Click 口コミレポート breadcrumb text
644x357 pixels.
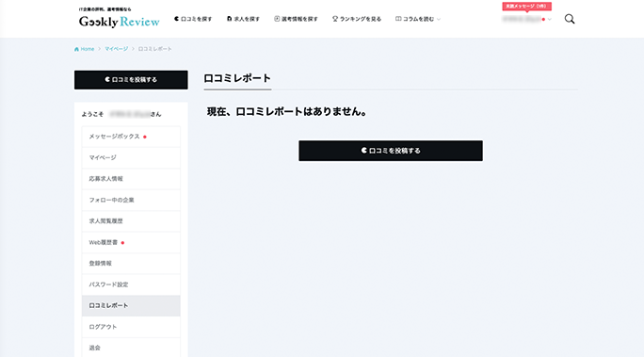click(x=154, y=49)
